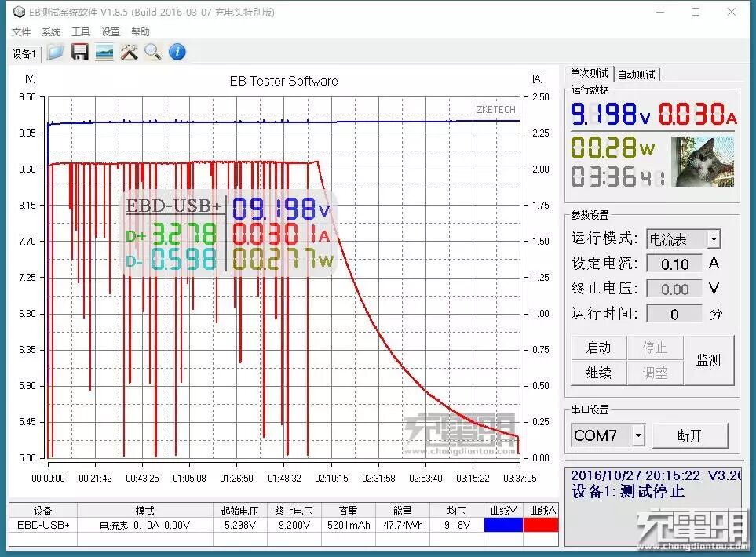Image resolution: width=756 pixels, height=557 pixels.
Task: Save data with the floppy disk icon
Action: (x=79, y=52)
